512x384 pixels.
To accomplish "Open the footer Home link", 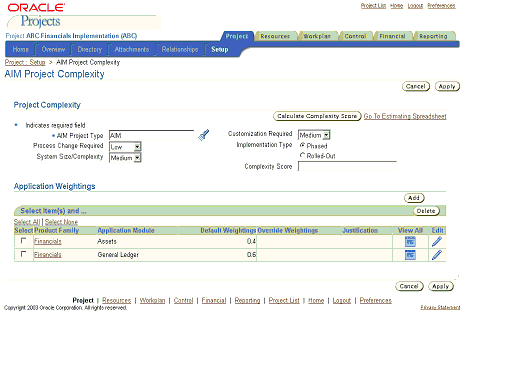I will pos(316,300).
